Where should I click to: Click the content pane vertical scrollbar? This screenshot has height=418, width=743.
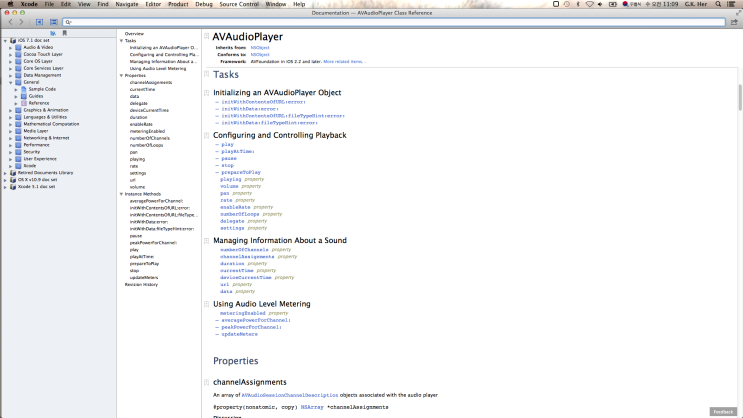click(740, 98)
